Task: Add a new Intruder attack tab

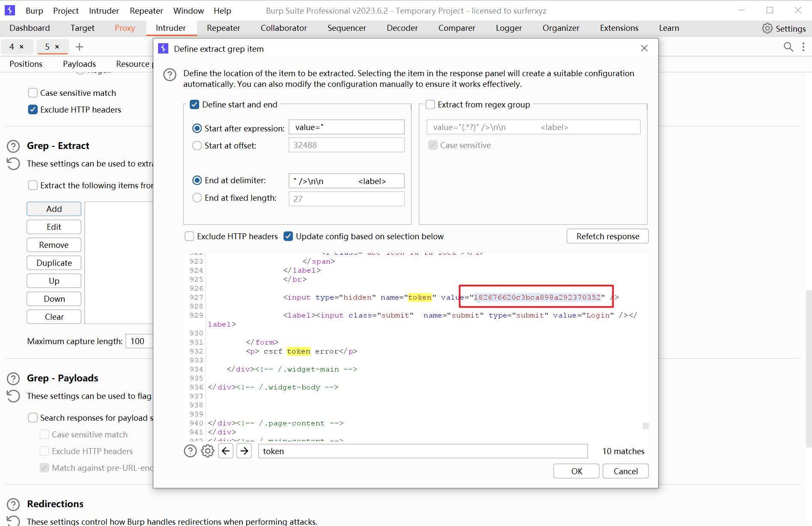Action: coord(79,47)
